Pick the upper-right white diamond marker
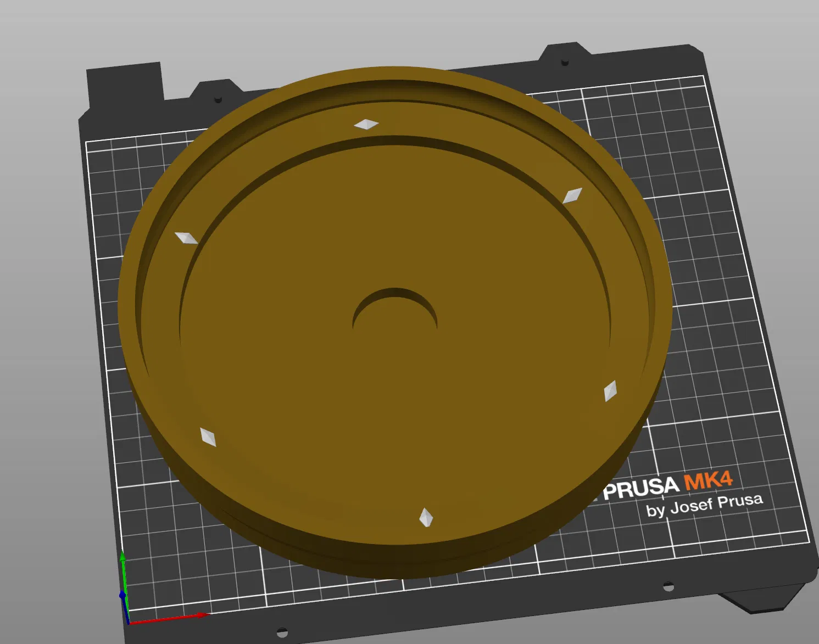 [572, 195]
